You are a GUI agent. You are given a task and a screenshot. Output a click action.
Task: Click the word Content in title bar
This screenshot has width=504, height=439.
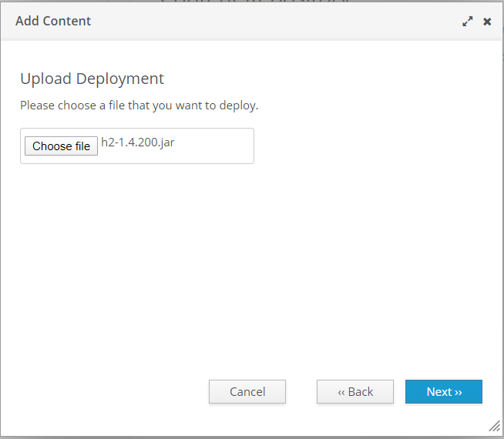pos(67,21)
